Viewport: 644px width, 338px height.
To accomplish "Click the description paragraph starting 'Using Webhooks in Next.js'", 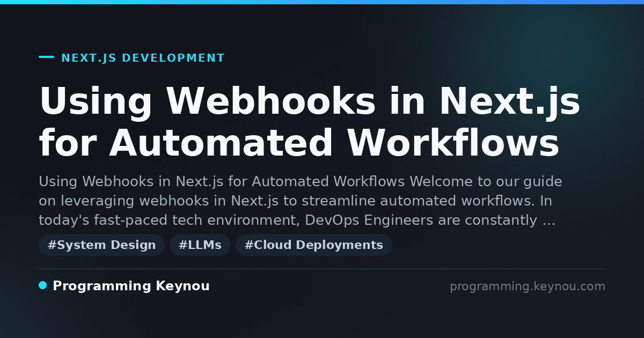I will coord(301,201).
